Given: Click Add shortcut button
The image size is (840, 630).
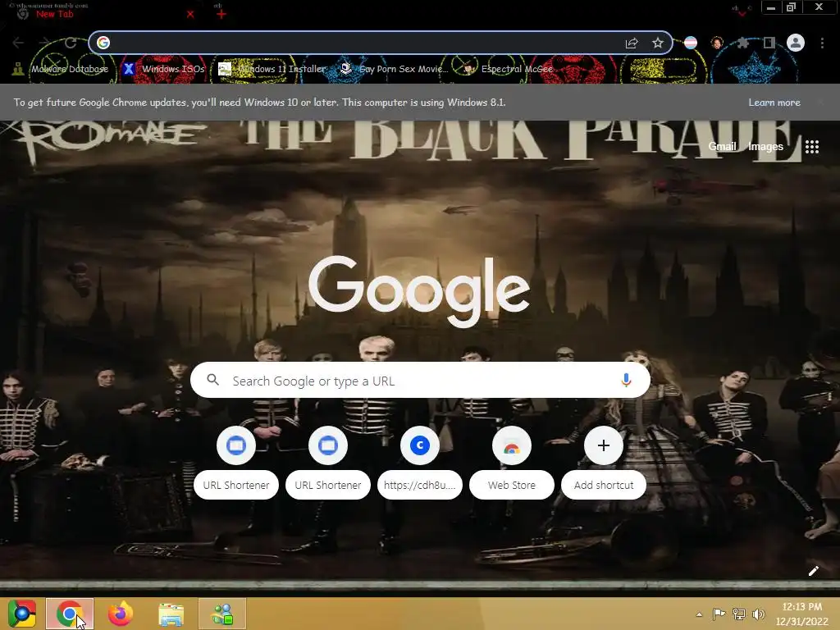Looking at the screenshot, I should click(x=603, y=463).
